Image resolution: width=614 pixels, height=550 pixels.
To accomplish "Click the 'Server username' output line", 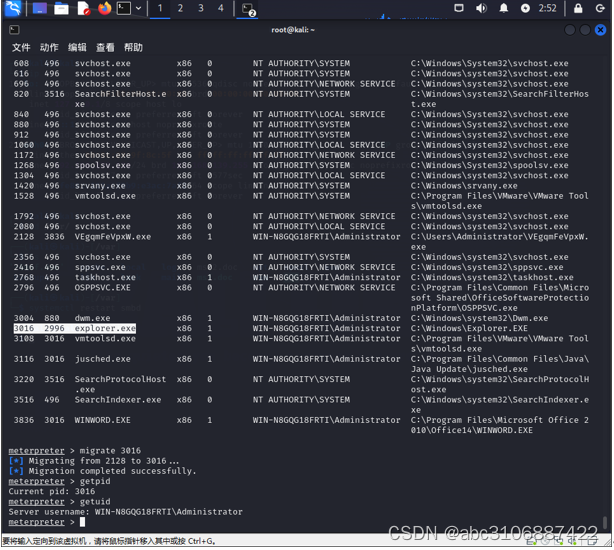I will (125, 512).
